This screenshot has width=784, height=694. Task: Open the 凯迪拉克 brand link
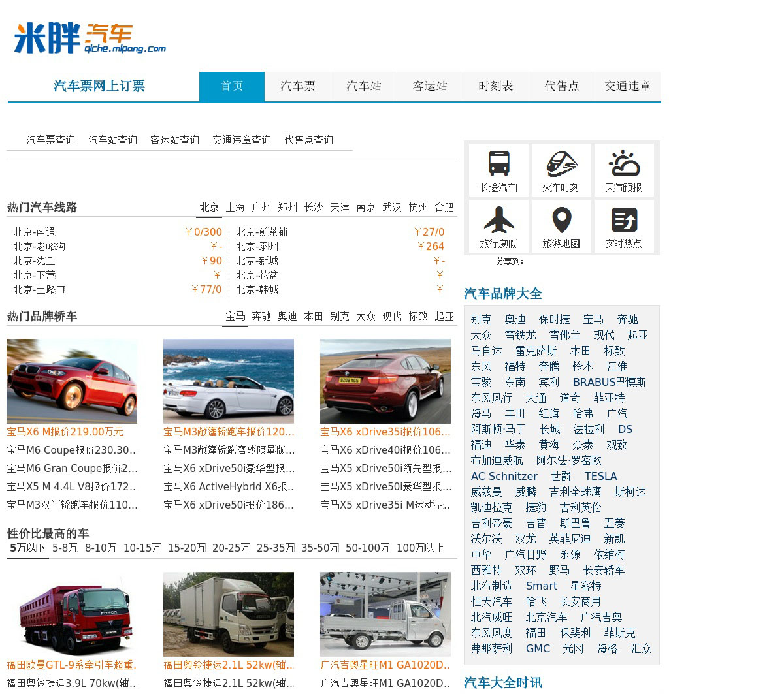491,507
